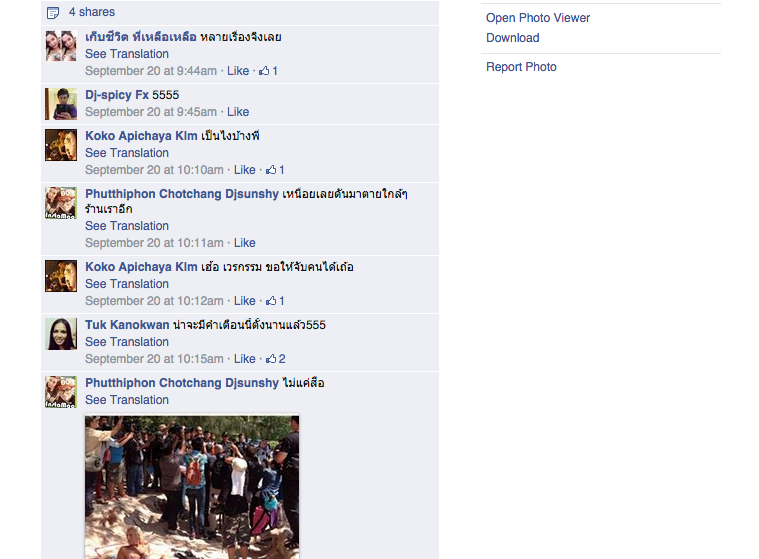This screenshot has height=559, width=759.
Task: Select Download in photo options
Action: (x=513, y=38)
